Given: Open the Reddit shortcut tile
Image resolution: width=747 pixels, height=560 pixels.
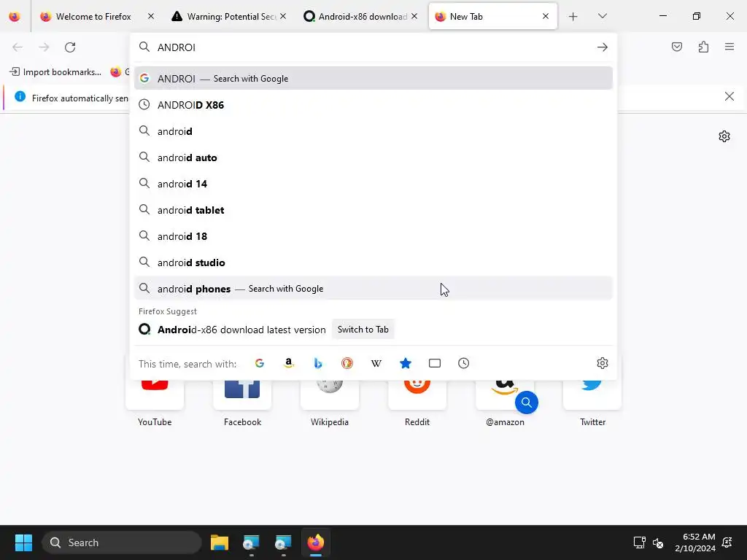Looking at the screenshot, I should point(417,394).
